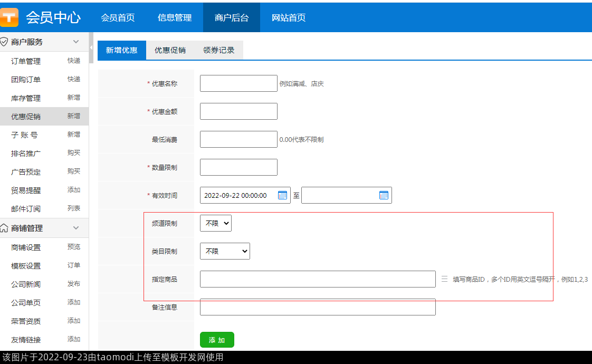Switch to the 领券记录 tab
Image resolution: width=592 pixels, height=364 pixels.
(218, 50)
